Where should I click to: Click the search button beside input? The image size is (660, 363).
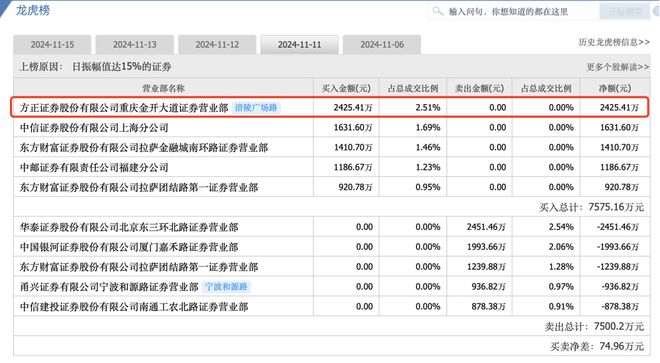pyautogui.click(x=625, y=11)
